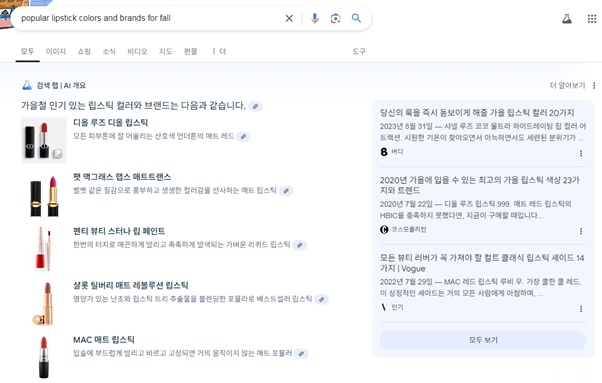Click the 코스모폴리탄 source logo icon

(384, 229)
